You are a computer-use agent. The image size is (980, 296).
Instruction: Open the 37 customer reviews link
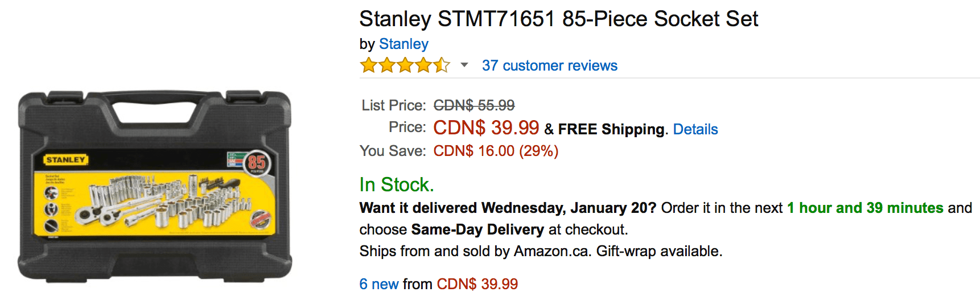[549, 66]
